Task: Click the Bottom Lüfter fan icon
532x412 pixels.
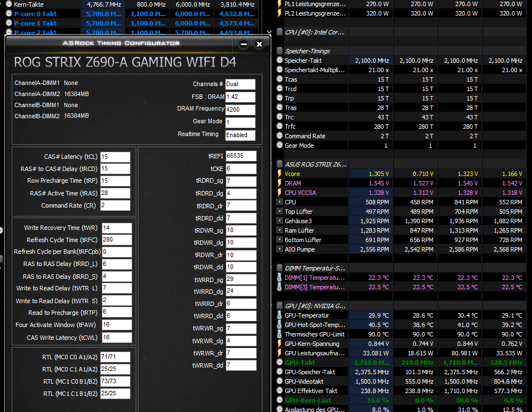Action: coord(280,239)
